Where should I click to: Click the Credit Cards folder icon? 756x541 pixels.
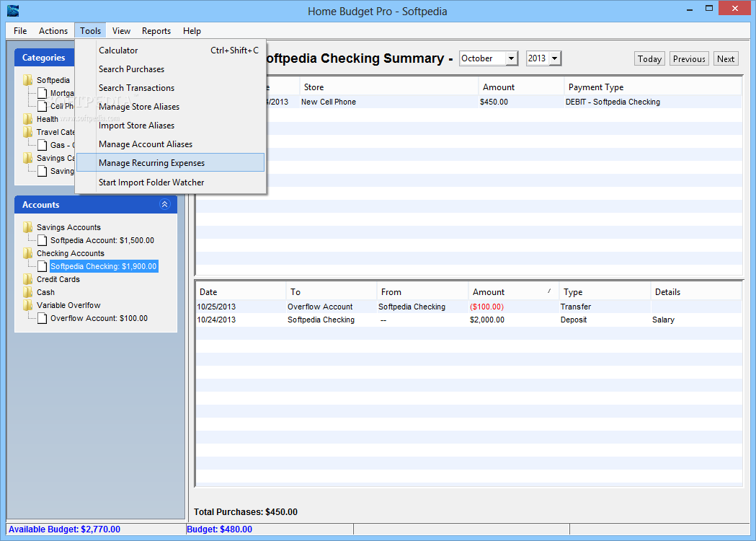point(27,279)
